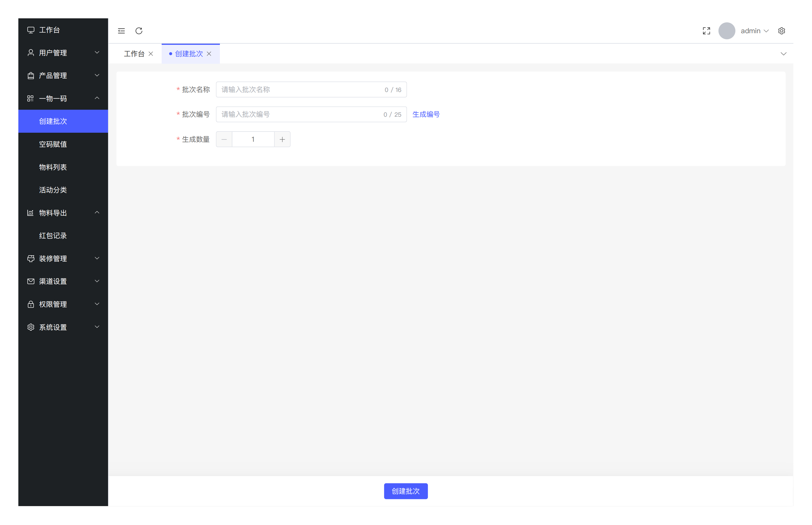Increase 生成数量 with the plus button
Screen dimensions: 812x525
pyautogui.click(x=282, y=139)
